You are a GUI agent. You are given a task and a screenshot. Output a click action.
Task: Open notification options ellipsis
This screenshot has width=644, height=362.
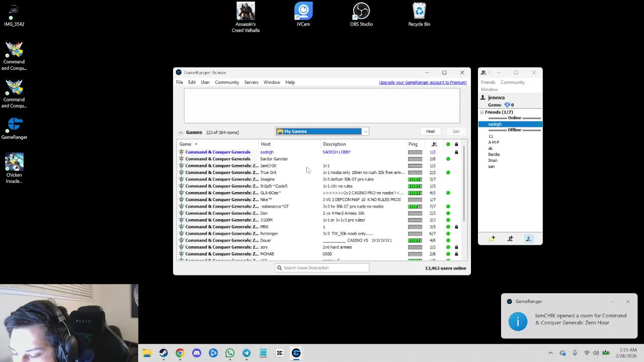point(613,302)
